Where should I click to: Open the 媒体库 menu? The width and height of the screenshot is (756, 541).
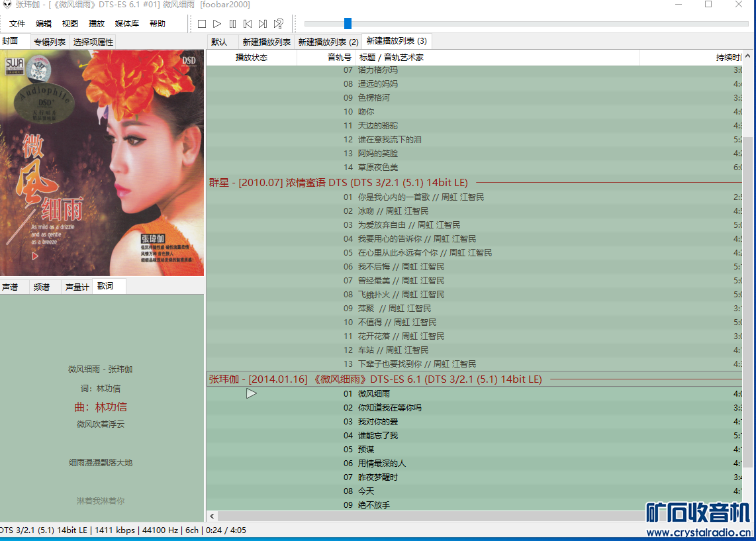click(x=127, y=24)
